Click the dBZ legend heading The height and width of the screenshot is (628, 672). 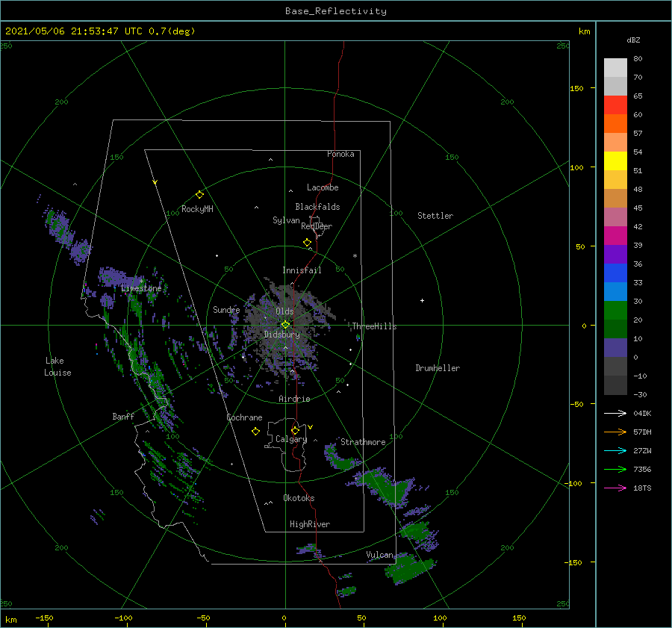pyautogui.click(x=633, y=40)
